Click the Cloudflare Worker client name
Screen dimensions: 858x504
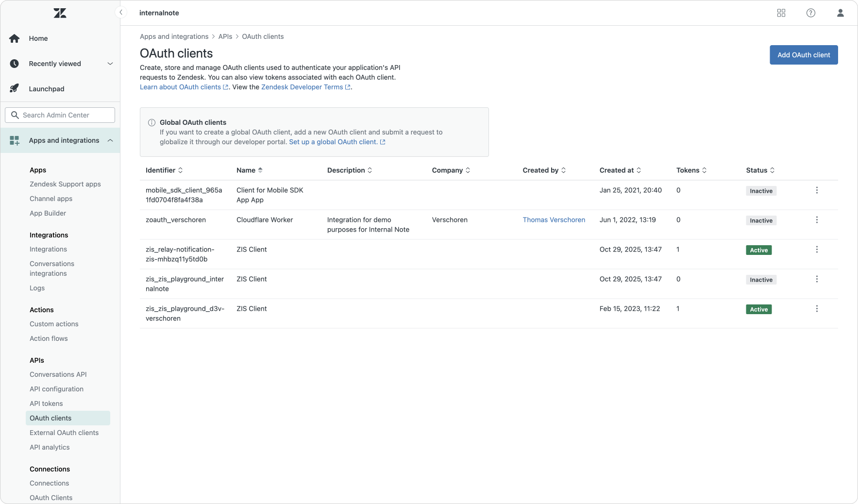coord(265,220)
